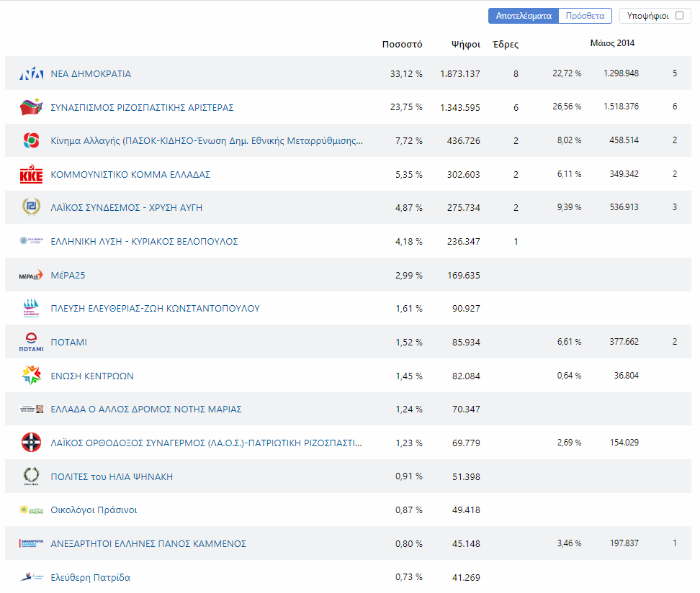700x593 pixels.
Task: Click the Έδρες column header
Action: [x=506, y=44]
